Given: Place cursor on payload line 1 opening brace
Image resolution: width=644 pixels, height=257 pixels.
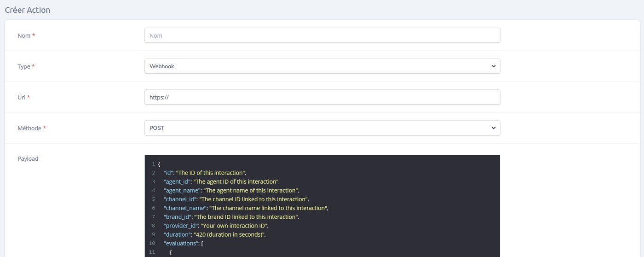Looking at the screenshot, I should (x=159, y=164).
